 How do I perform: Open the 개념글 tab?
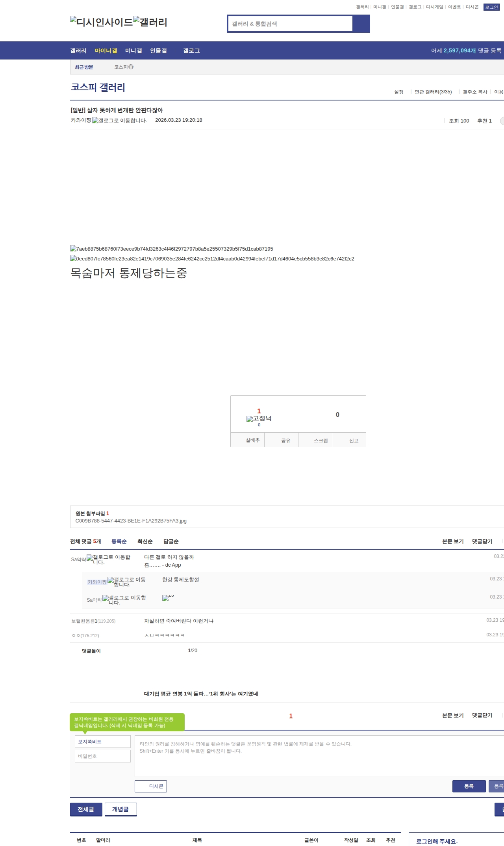tap(120, 809)
